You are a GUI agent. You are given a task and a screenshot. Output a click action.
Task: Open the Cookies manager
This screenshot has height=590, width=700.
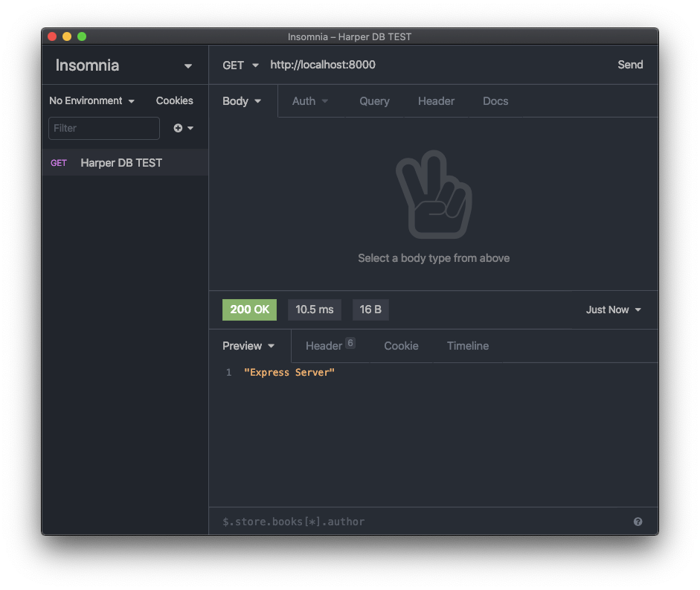click(x=174, y=101)
